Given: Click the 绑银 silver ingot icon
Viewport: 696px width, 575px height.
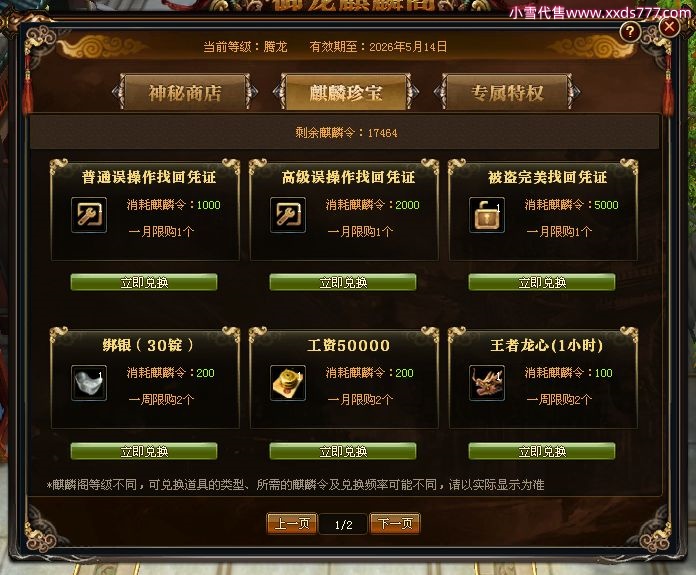Looking at the screenshot, I should 89,383.
